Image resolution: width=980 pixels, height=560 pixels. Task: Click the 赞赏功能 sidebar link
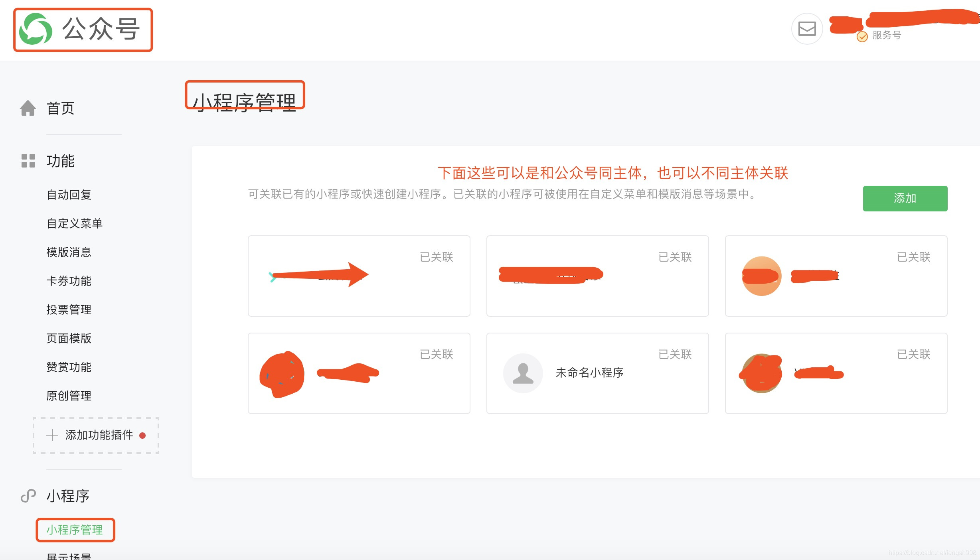(69, 367)
